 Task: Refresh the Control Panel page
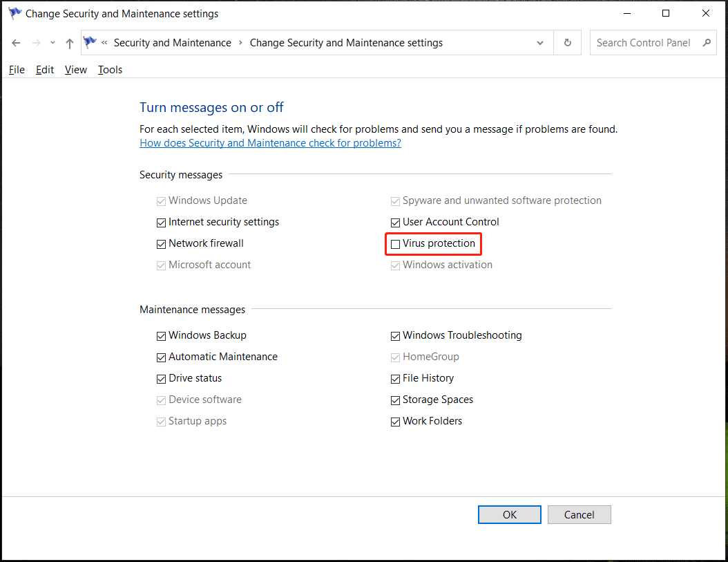567,43
